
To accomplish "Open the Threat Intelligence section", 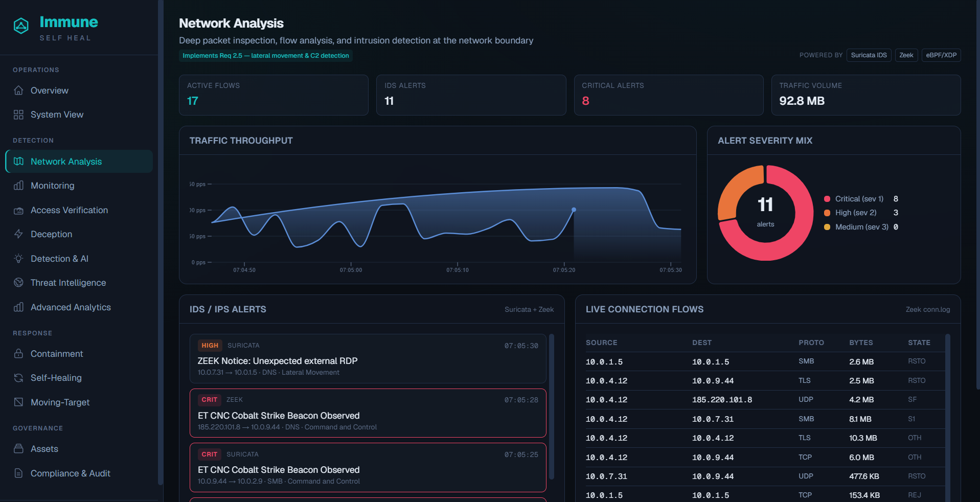I will pos(79,283).
